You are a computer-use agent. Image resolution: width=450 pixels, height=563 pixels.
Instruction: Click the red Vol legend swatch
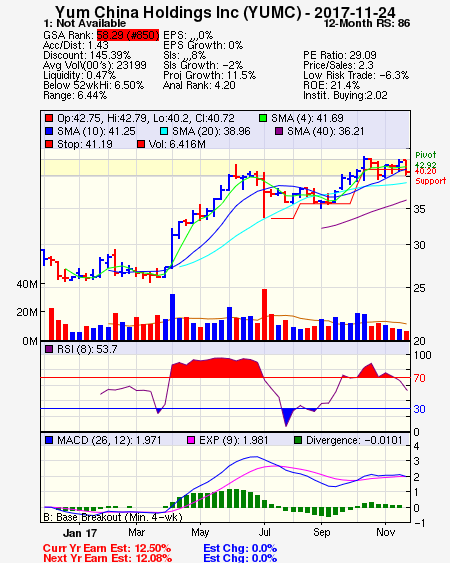141,144
